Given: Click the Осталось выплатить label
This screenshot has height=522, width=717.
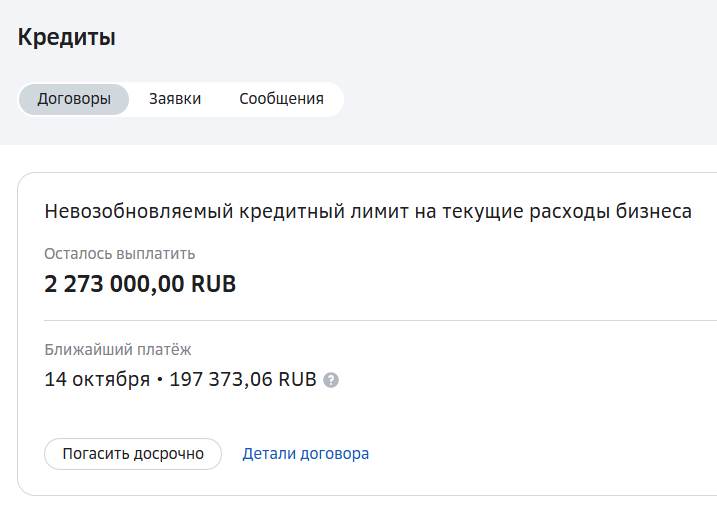Looking at the screenshot, I should click(x=120, y=254).
